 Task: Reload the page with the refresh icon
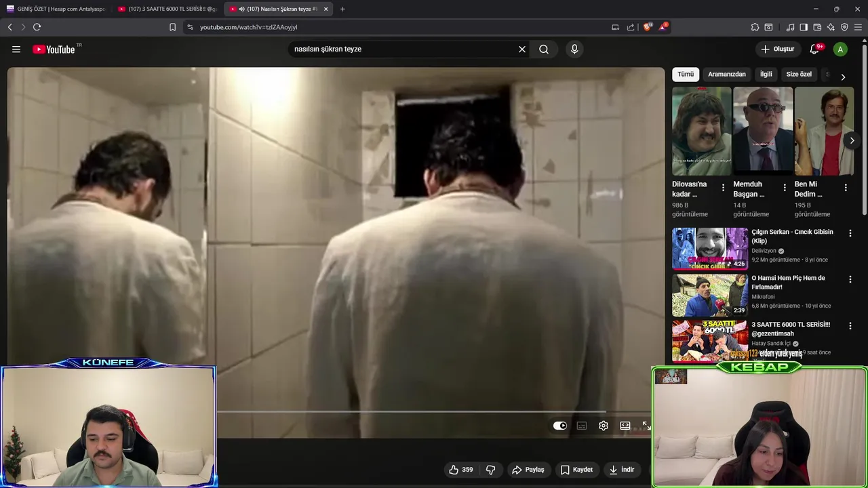(x=37, y=27)
